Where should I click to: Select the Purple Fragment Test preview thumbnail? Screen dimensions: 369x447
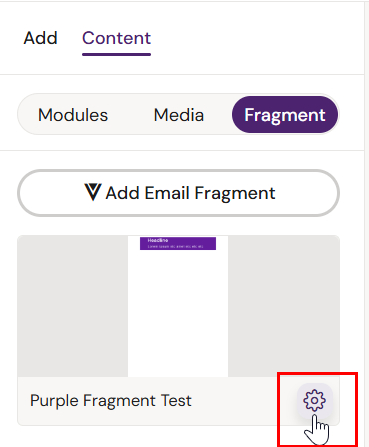tap(178, 306)
